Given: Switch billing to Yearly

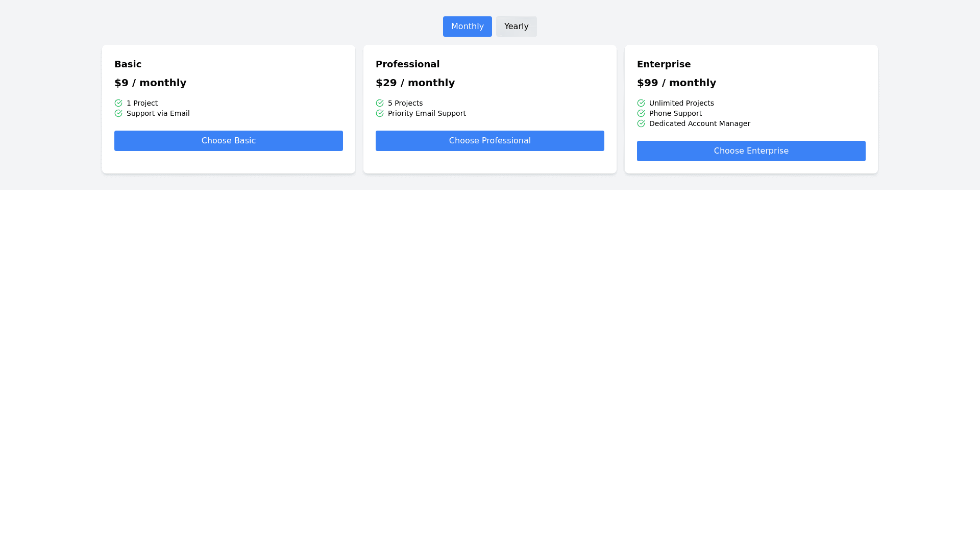Looking at the screenshot, I should click(516, 27).
